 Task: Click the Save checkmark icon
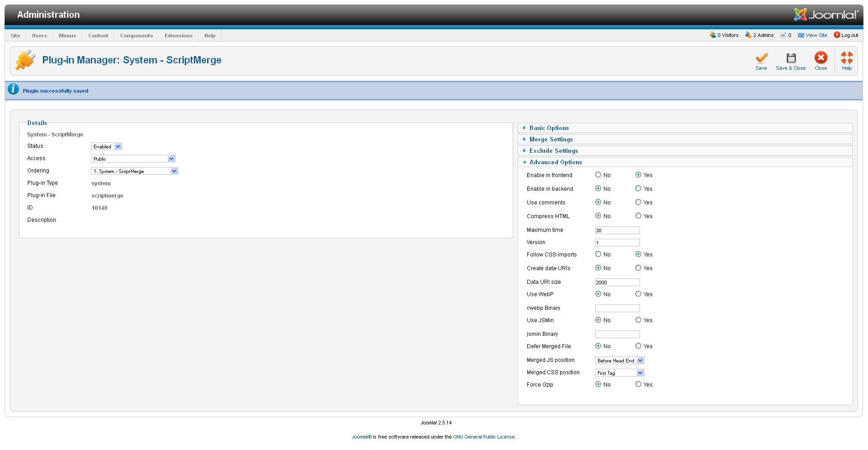tap(761, 58)
